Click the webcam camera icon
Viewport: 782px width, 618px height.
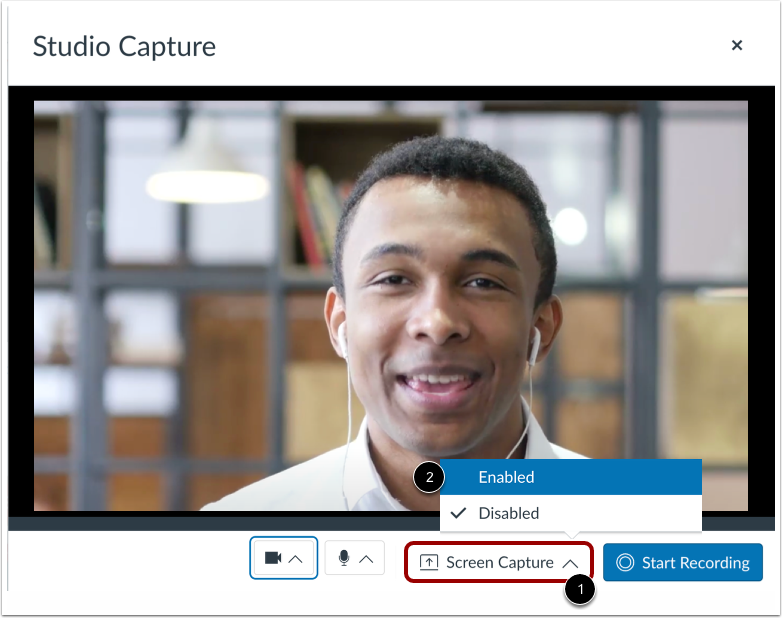(273, 558)
